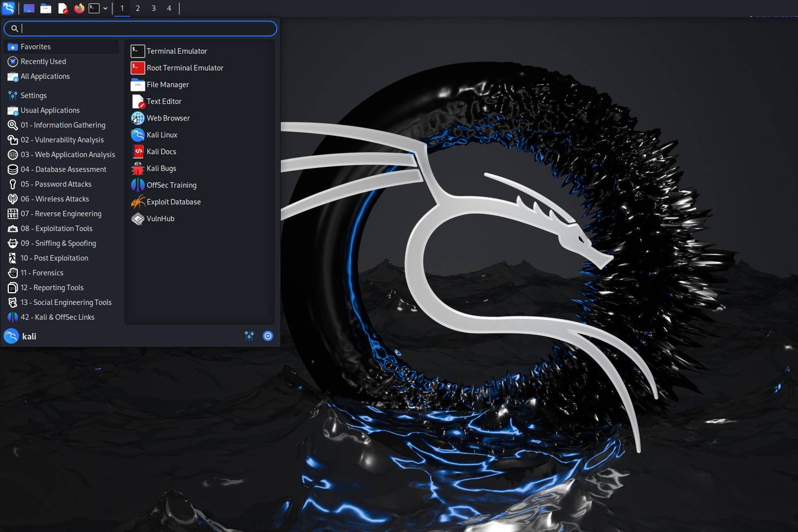Open 05 - Password Attacks category
Screen dimensions: 798x532
[61, 184]
